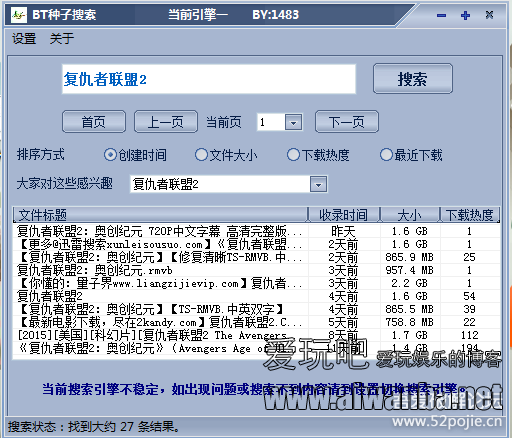Click the 上一页 previous page button
This screenshot has width=512, height=438.
click(166, 122)
